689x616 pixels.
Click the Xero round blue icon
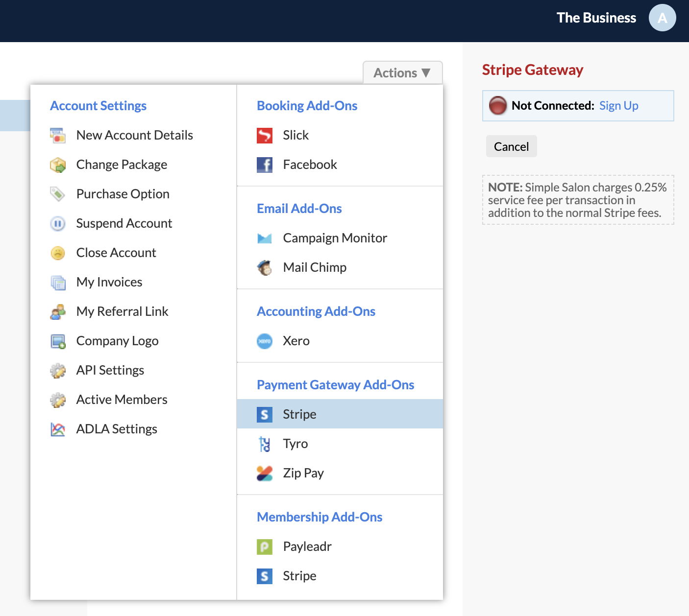pyautogui.click(x=265, y=341)
